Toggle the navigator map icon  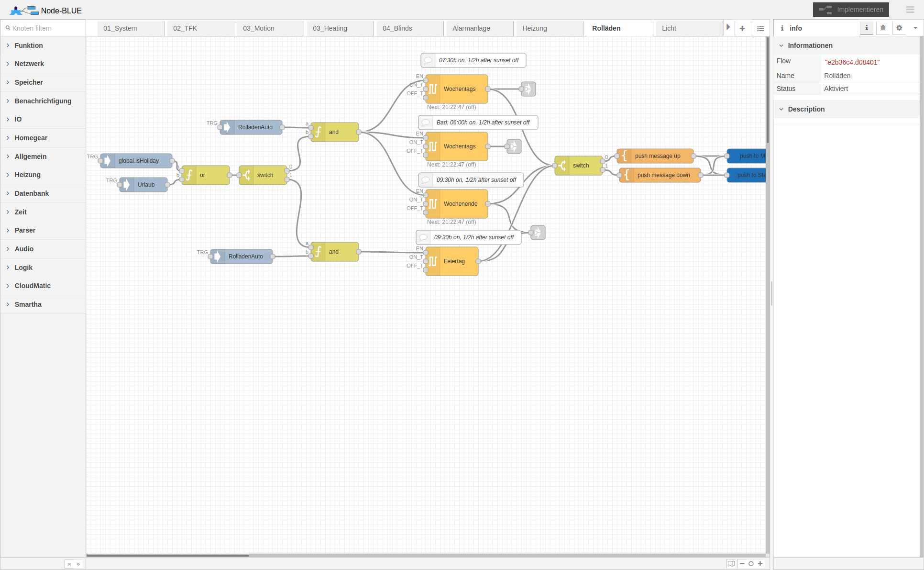731,563
